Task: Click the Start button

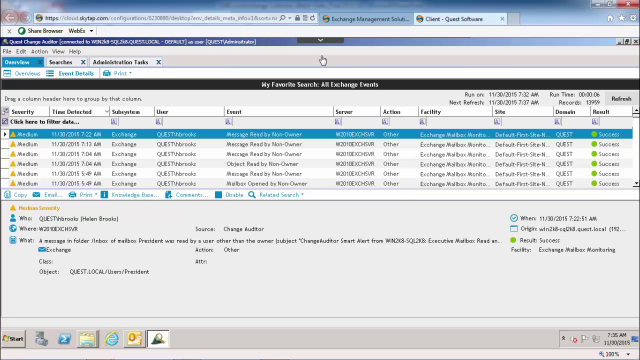Action: coord(13,339)
